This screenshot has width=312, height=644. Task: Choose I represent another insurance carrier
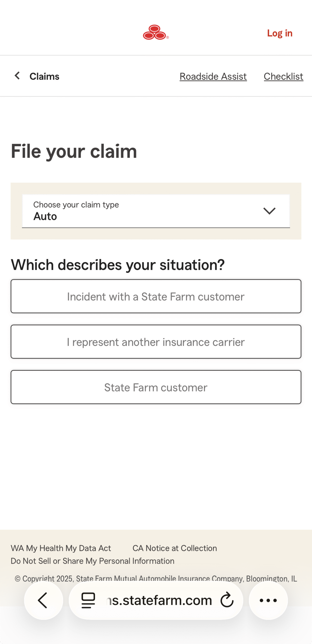pyautogui.click(x=156, y=342)
